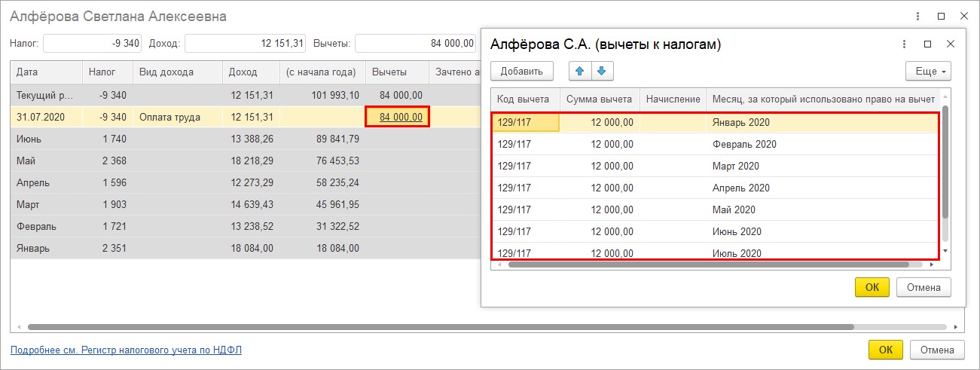Cancel the deductions dialog with Отмена
Screen dimensions: 980x370
coord(924,287)
